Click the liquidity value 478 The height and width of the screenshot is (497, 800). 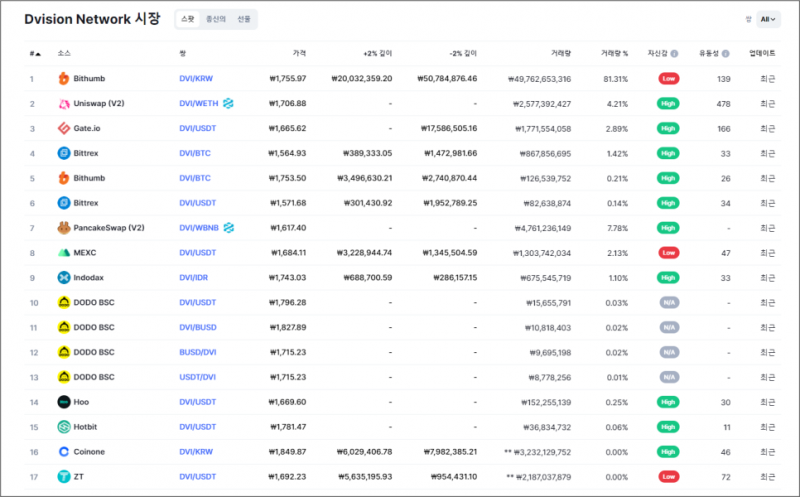point(723,104)
